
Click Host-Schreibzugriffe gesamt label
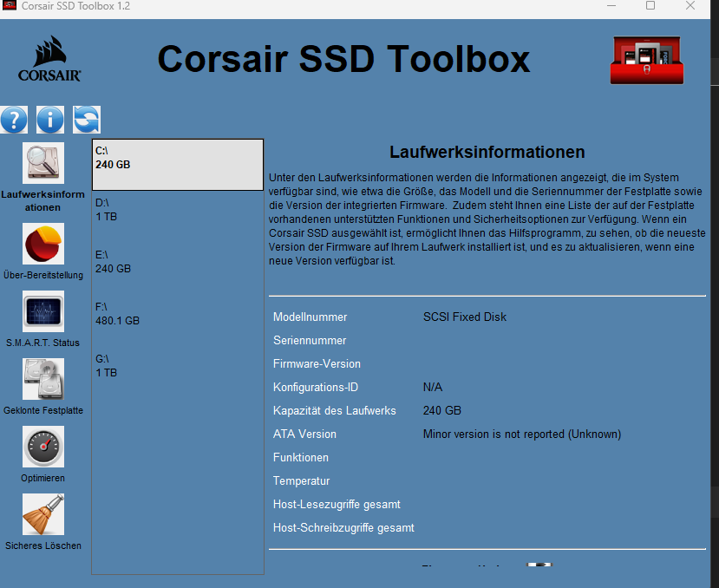tap(343, 527)
